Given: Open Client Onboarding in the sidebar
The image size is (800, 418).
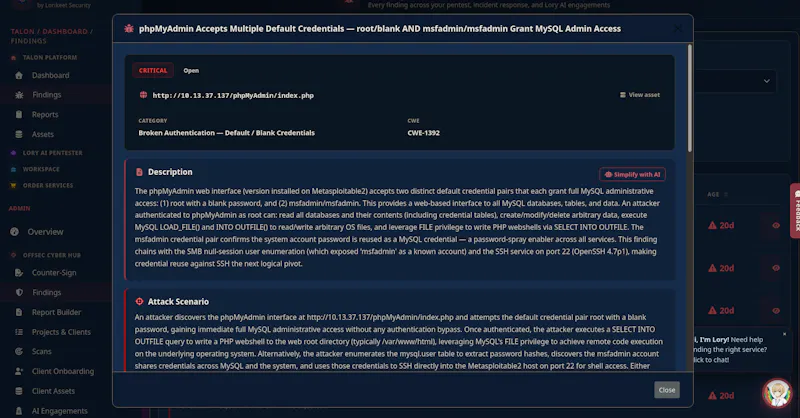Looking at the screenshot, I should (x=63, y=371).
